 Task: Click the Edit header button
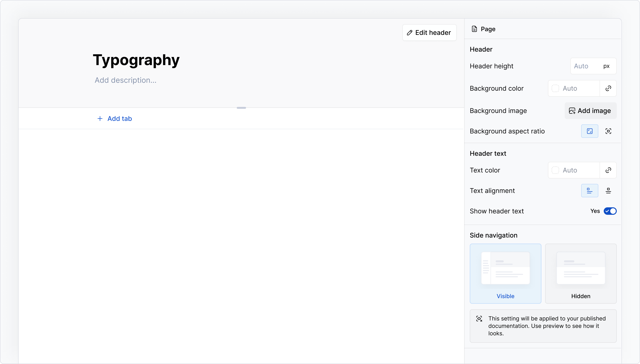(x=429, y=33)
